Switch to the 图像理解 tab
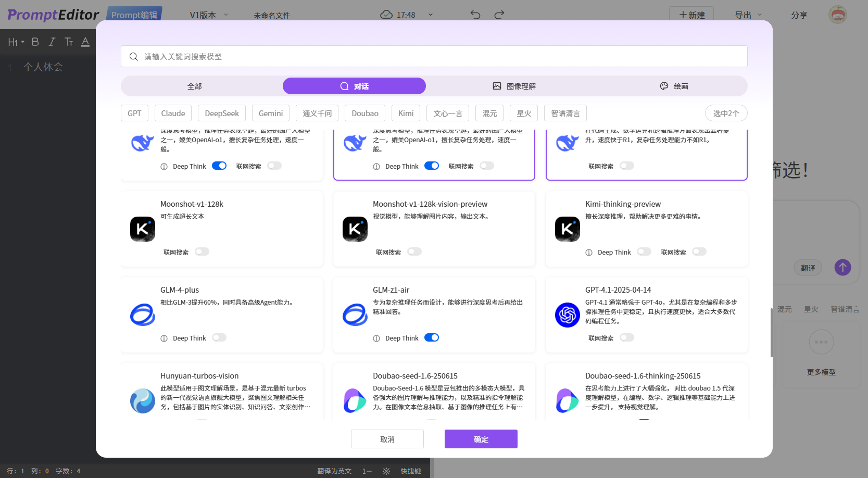 click(x=514, y=86)
